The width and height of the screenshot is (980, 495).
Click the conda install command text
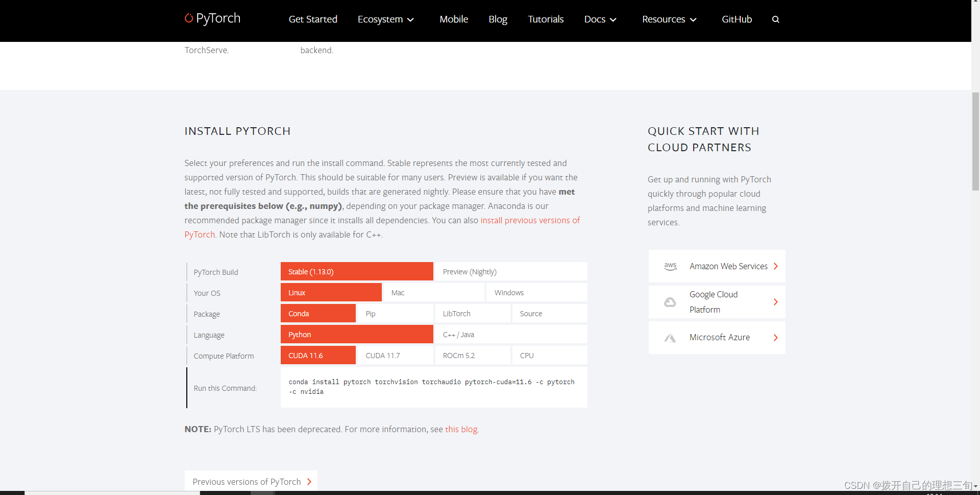(x=431, y=387)
